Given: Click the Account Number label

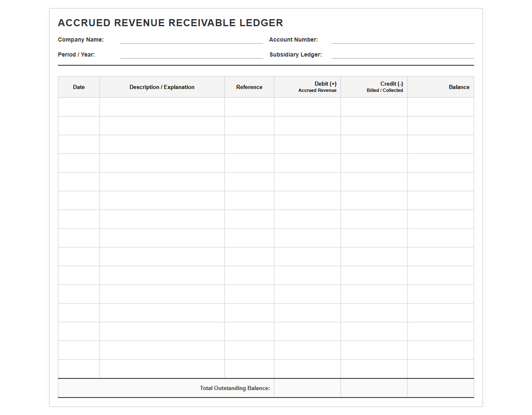Looking at the screenshot, I should click(293, 40).
